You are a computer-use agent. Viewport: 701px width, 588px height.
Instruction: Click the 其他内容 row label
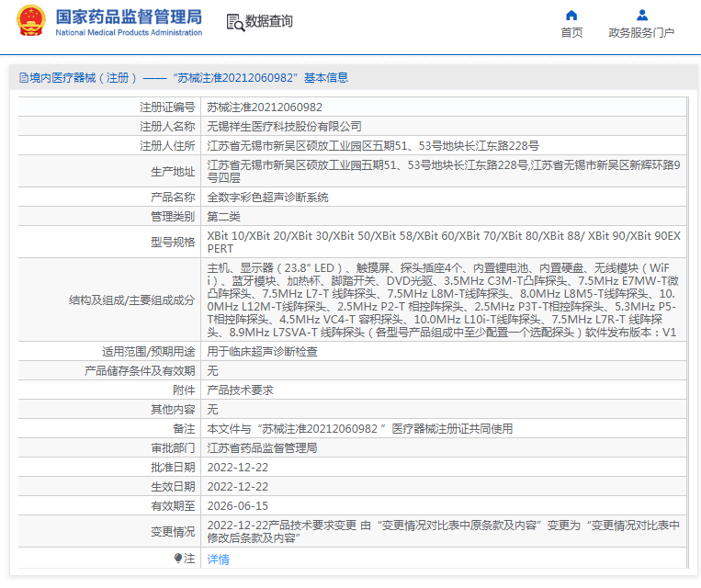173,410
